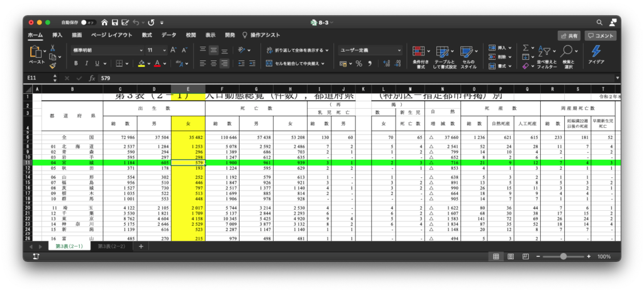Viewport: 644px width, 292px height.
Task: Increase font size with larger A icon
Action: (174, 50)
